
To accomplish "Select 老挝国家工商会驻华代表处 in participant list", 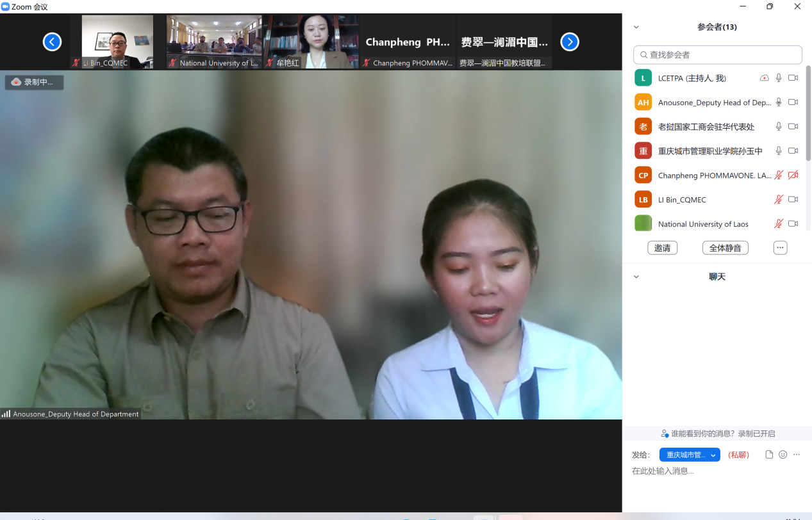I will [x=706, y=127].
